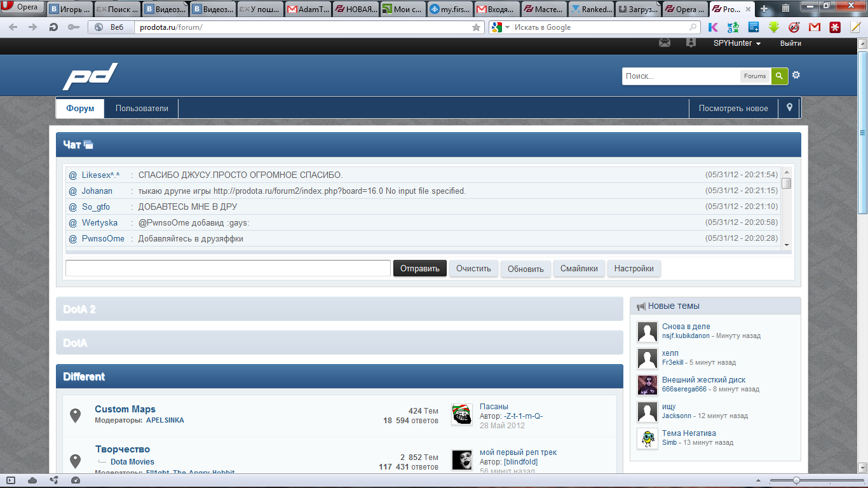868x488 pixels.
Task: Click the Пасаны author avatar thumbnail
Action: click(x=462, y=414)
